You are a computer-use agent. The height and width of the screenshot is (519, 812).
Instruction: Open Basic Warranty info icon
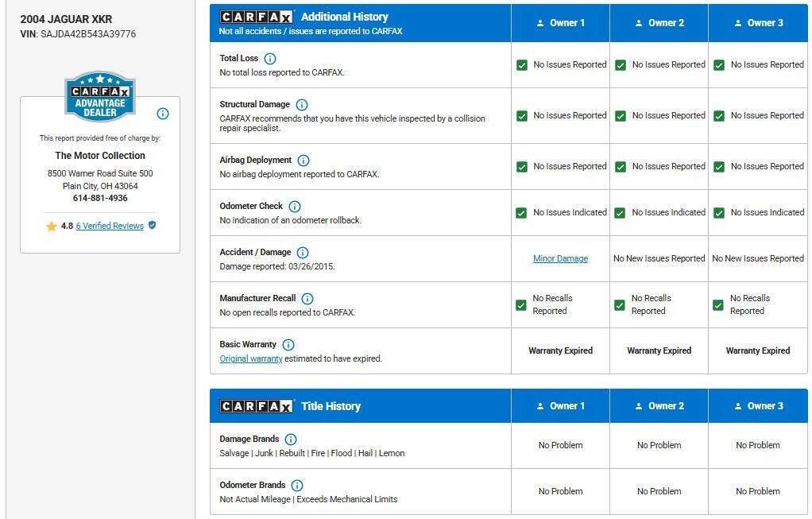pyautogui.click(x=288, y=345)
